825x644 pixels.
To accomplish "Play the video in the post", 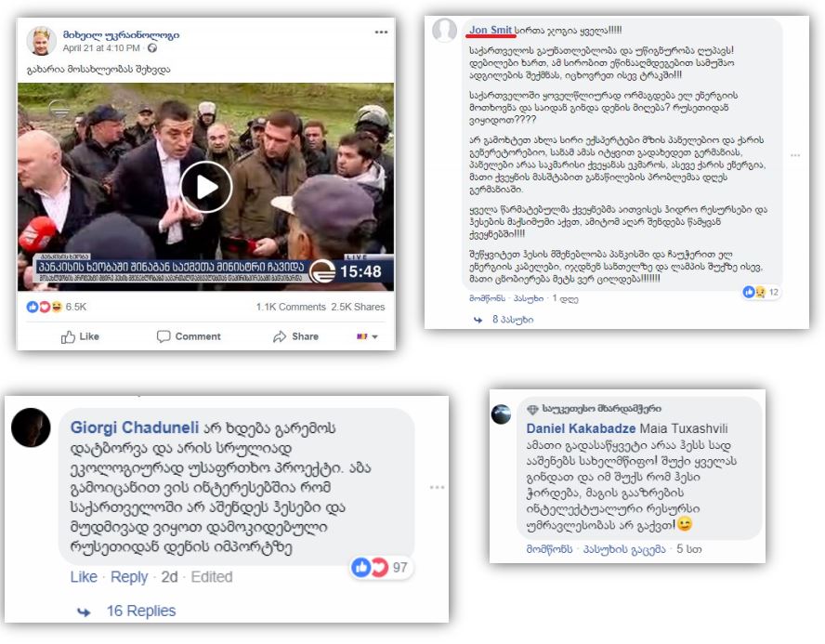I will pyautogui.click(x=206, y=187).
